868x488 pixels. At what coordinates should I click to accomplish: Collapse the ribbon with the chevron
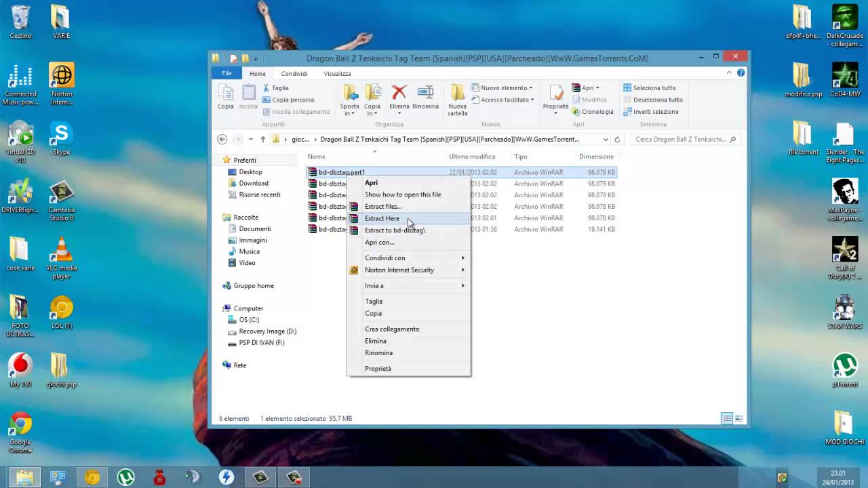(730, 73)
